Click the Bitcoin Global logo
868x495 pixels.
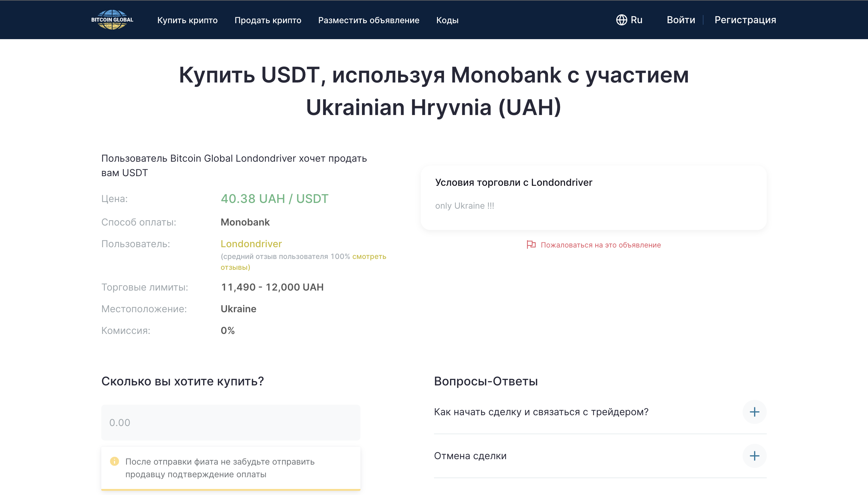[112, 20]
